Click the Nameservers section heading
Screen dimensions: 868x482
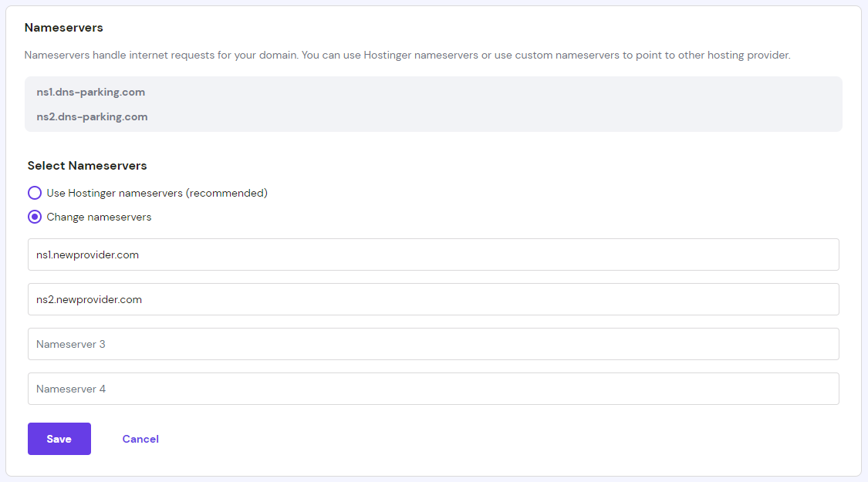(64, 27)
